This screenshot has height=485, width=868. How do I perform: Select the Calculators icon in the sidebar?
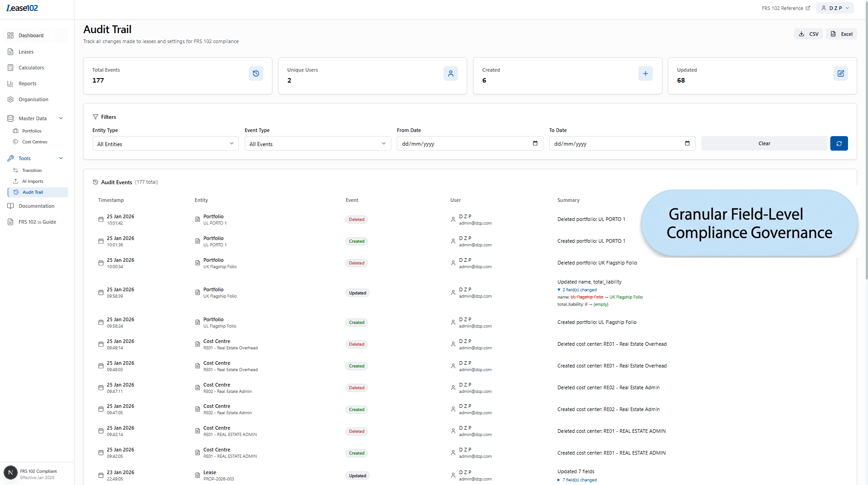(x=10, y=67)
